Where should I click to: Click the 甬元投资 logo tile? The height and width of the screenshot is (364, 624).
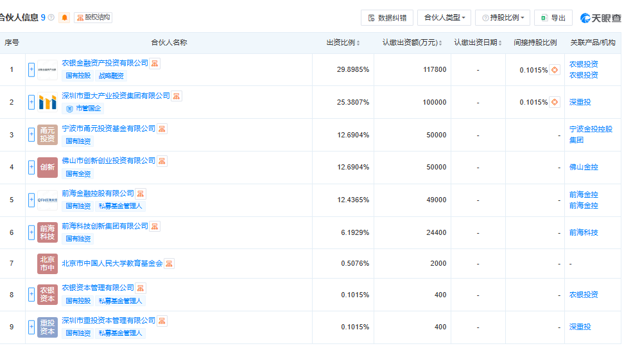[x=48, y=134]
